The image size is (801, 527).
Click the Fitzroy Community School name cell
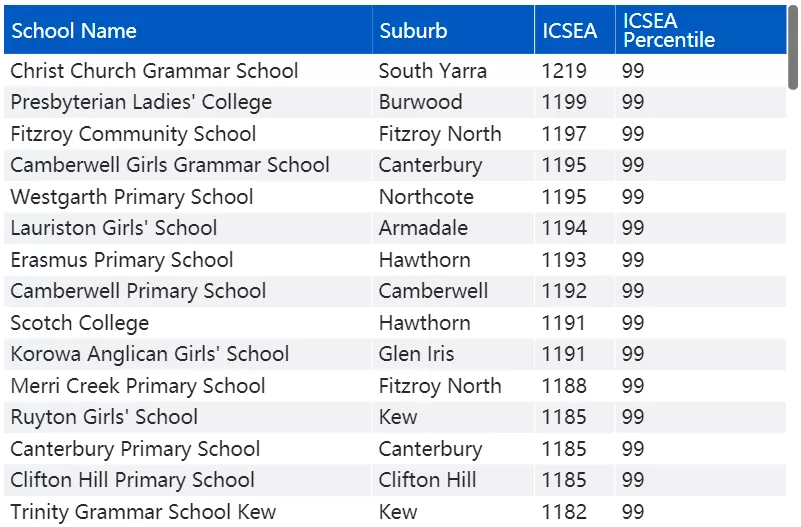(188, 134)
